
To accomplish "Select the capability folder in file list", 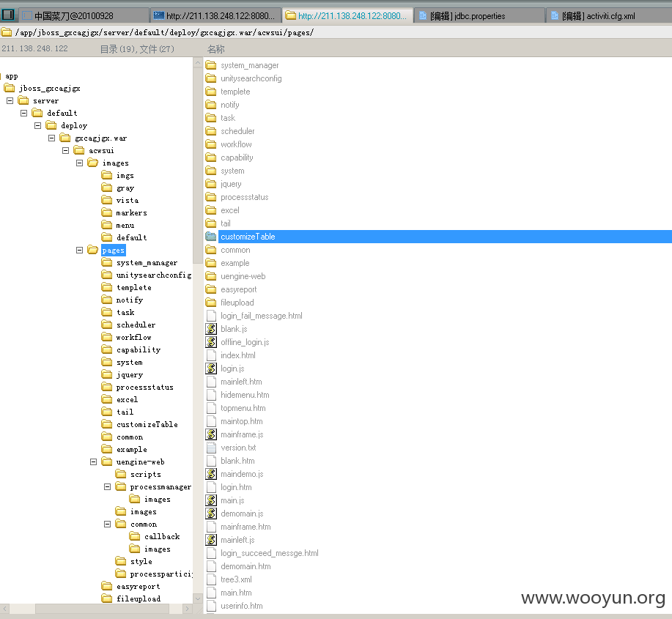I will [237, 157].
